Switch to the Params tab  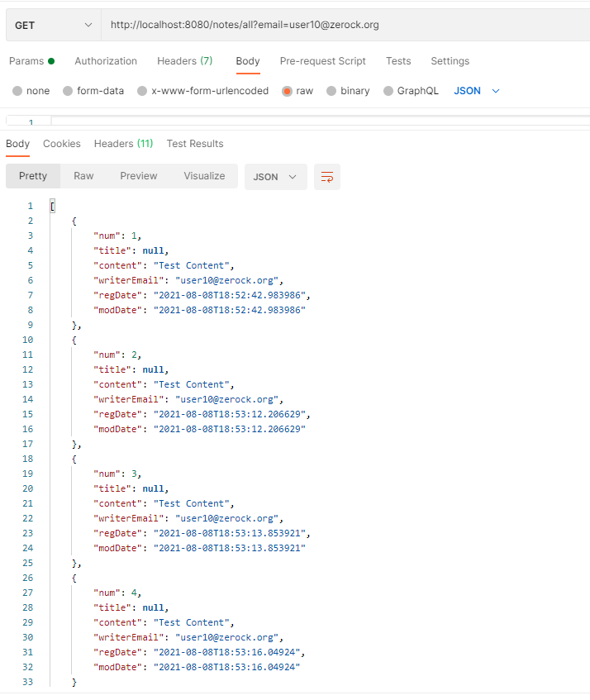tap(31, 61)
